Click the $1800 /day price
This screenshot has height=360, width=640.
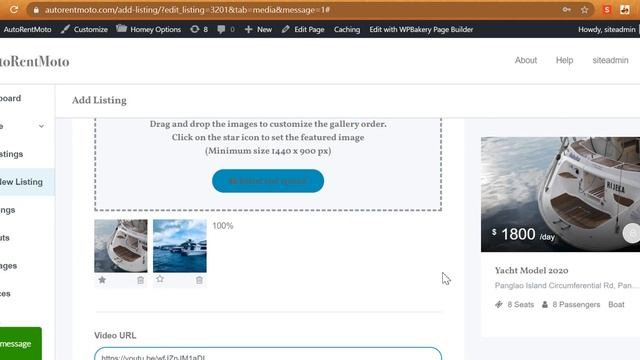coord(523,235)
